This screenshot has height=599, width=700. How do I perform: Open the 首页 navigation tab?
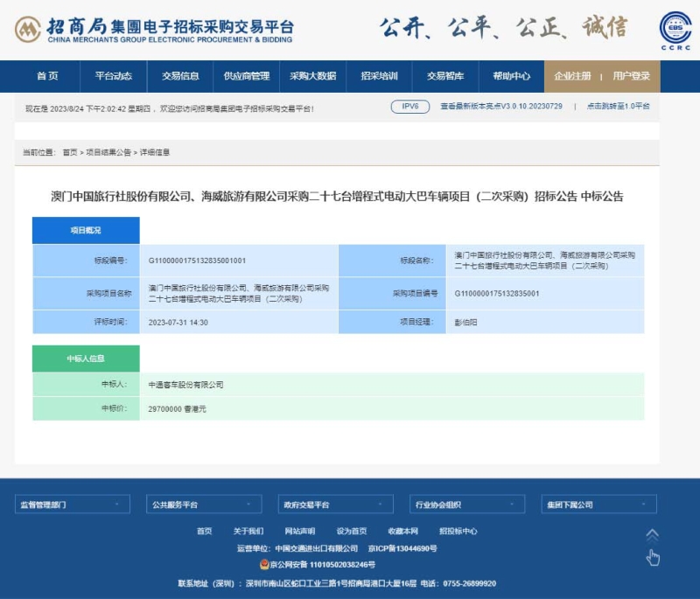(x=47, y=76)
